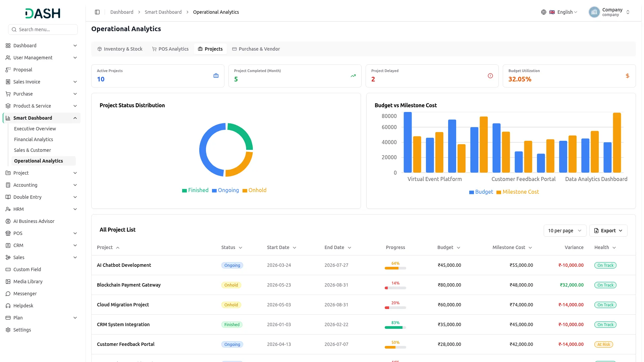Collapse the Smart Dashboard menu chevron
This screenshot has height=362, width=644.
click(75, 118)
